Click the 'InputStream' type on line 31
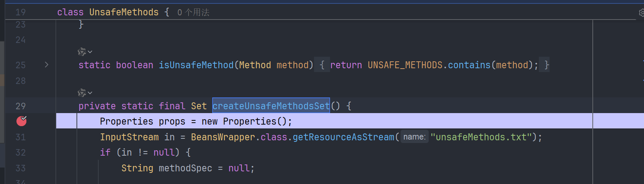Screen dimensions: 644x184 click(129, 137)
